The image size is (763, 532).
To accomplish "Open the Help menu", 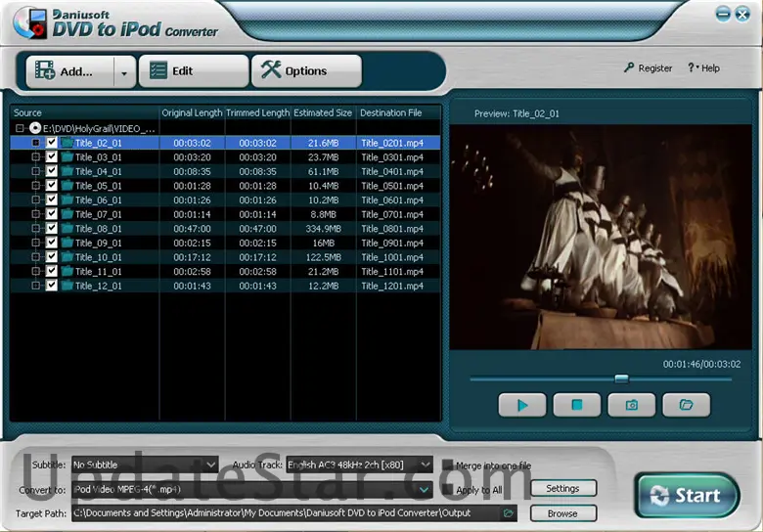I will 703,68.
